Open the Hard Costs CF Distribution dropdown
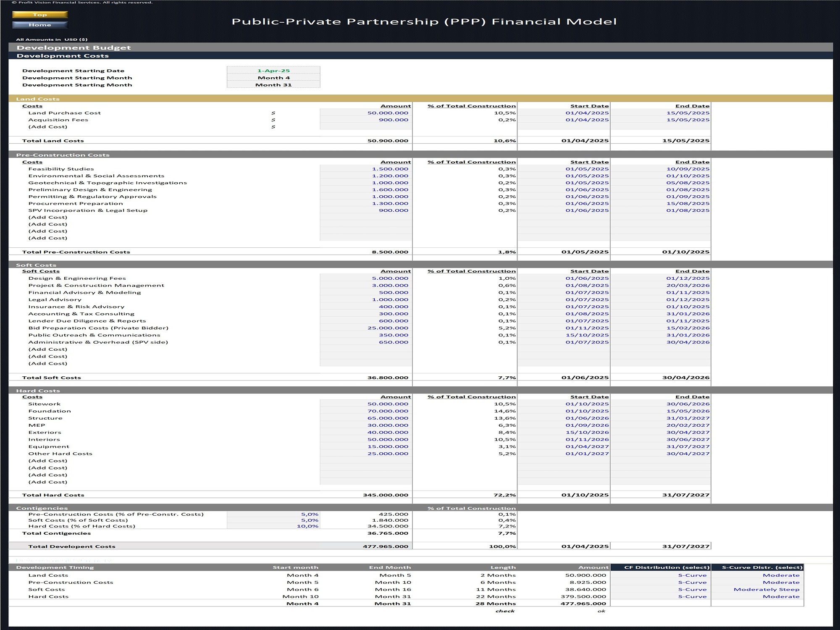Viewport: 840px width, 630px height. (x=660, y=596)
